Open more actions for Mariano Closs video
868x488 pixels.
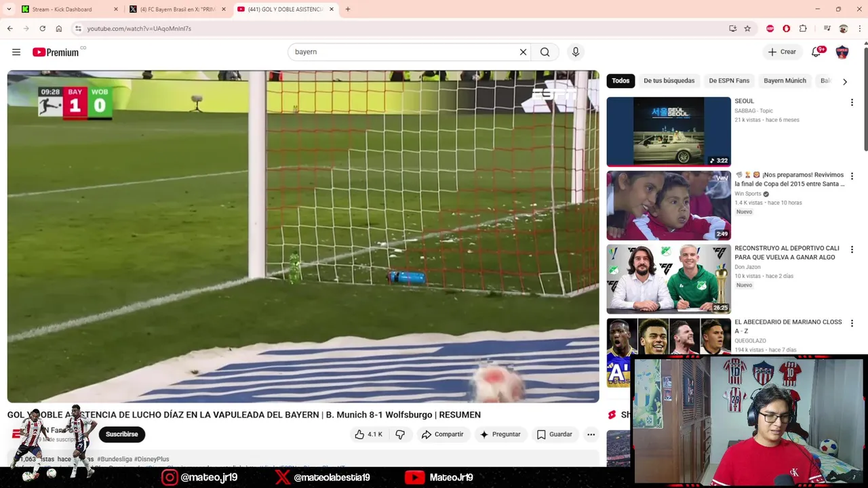tap(852, 323)
